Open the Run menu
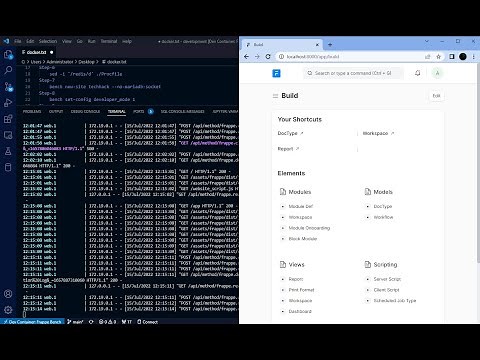 pyautogui.click(x=92, y=41)
